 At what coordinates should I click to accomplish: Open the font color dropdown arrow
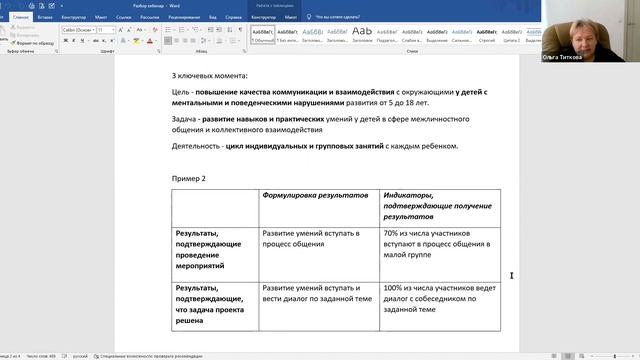pos(156,41)
